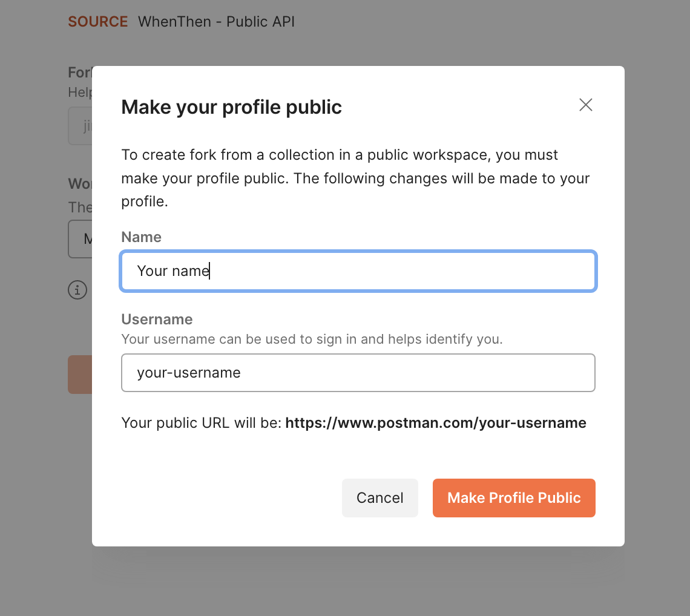Select the your-username text field
This screenshot has width=690, height=616.
[x=358, y=373]
